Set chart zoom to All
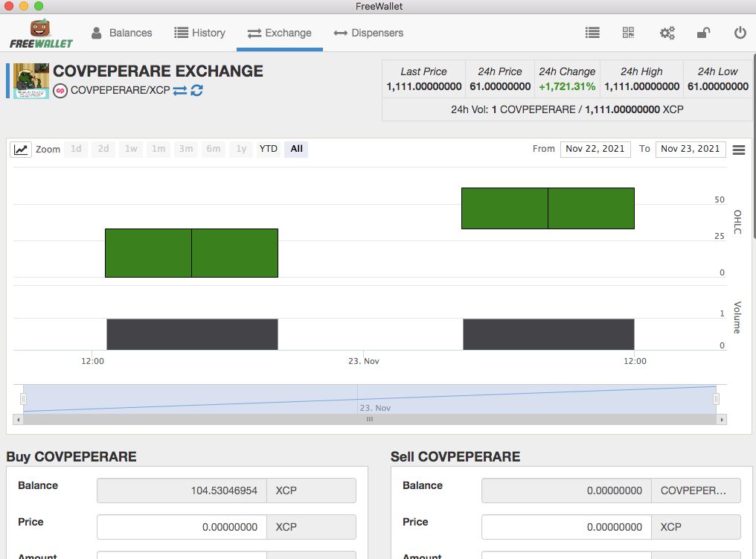Image resolution: width=756 pixels, height=559 pixels. (296, 149)
